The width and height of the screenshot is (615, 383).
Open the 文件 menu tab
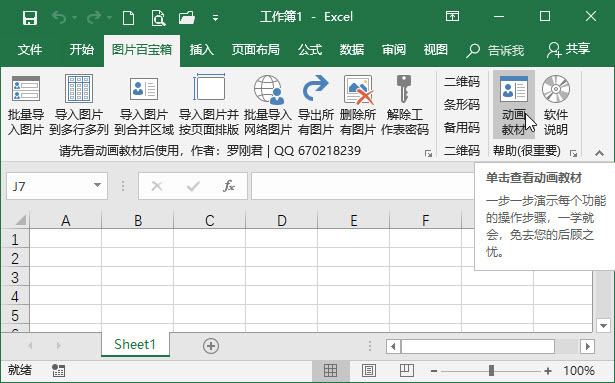[30, 50]
